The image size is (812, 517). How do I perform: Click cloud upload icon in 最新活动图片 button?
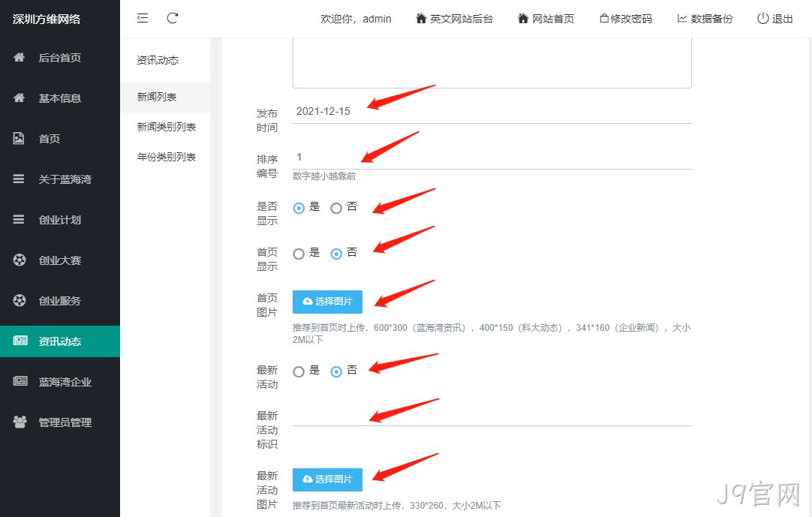click(308, 479)
